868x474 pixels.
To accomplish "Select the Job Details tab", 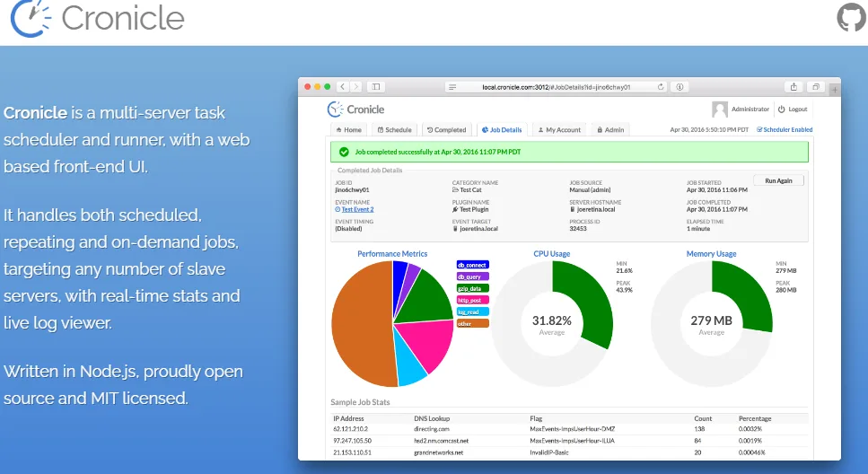I will (x=502, y=129).
